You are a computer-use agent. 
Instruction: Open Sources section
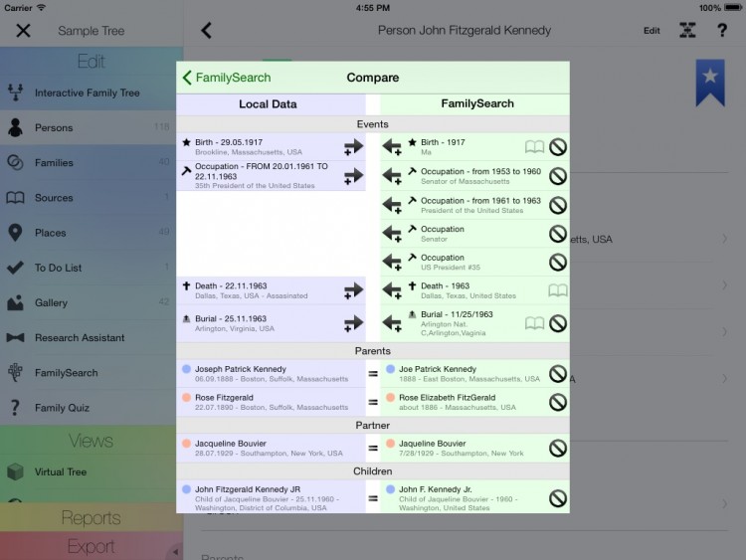(92, 198)
